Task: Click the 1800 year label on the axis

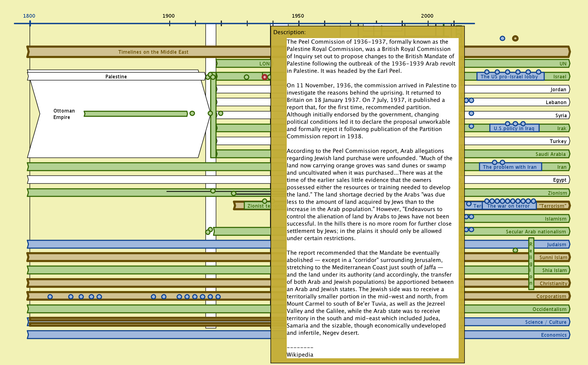Action: point(29,16)
